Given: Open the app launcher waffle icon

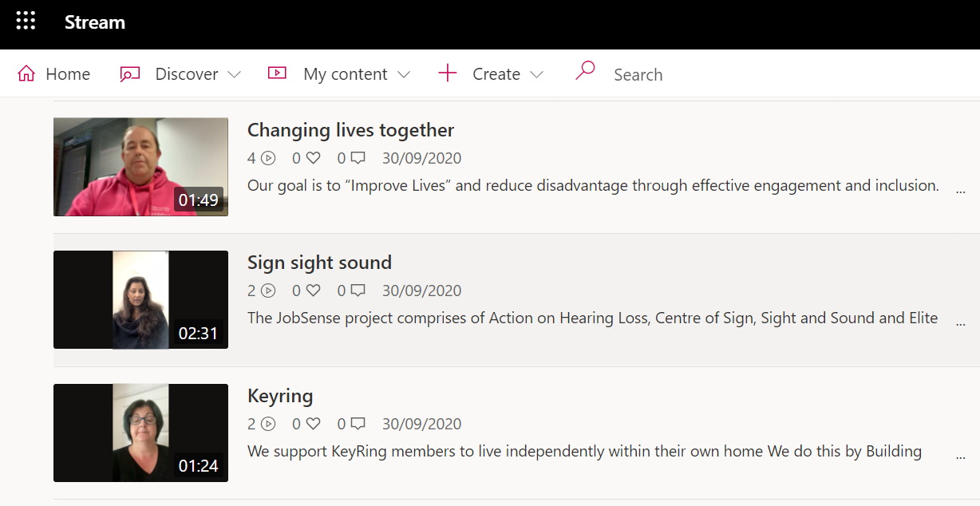Looking at the screenshot, I should [26, 22].
